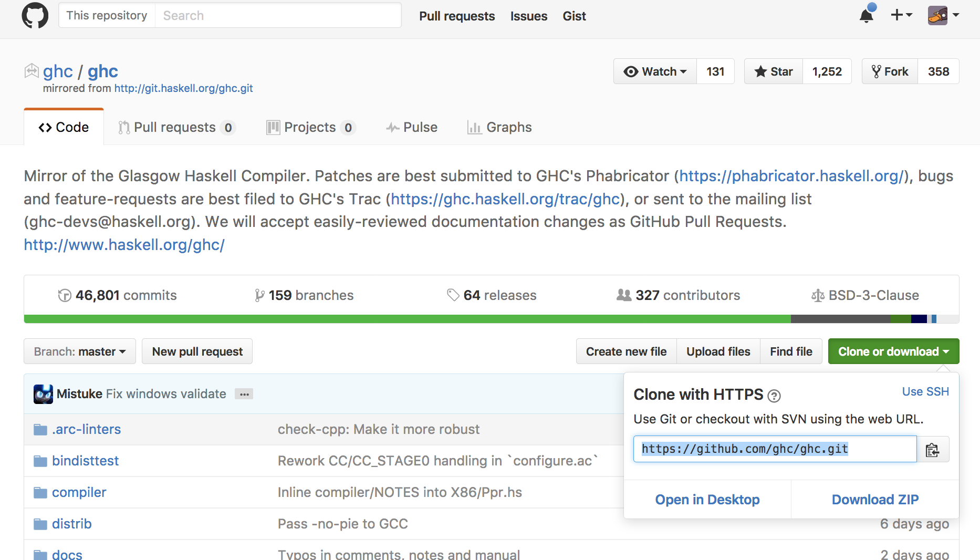Screen dimensions: 980x560
Task: Click the compiler folder icon
Action: [40, 493]
